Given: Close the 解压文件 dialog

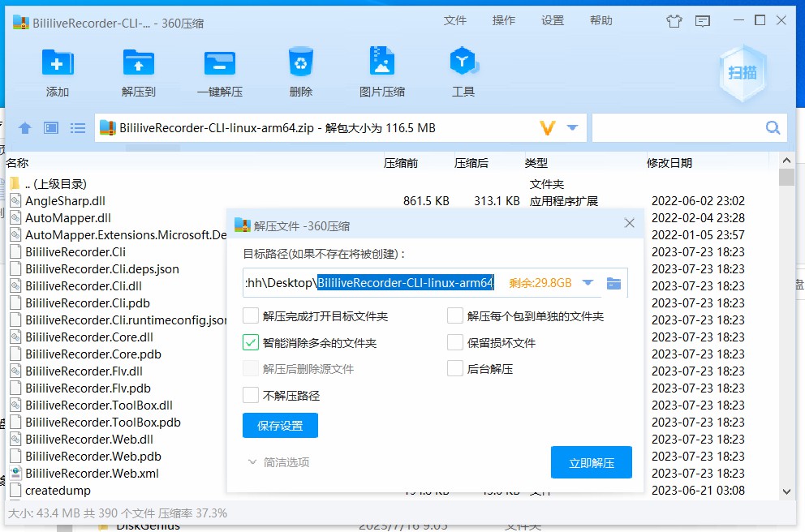Looking at the screenshot, I should coord(630,223).
